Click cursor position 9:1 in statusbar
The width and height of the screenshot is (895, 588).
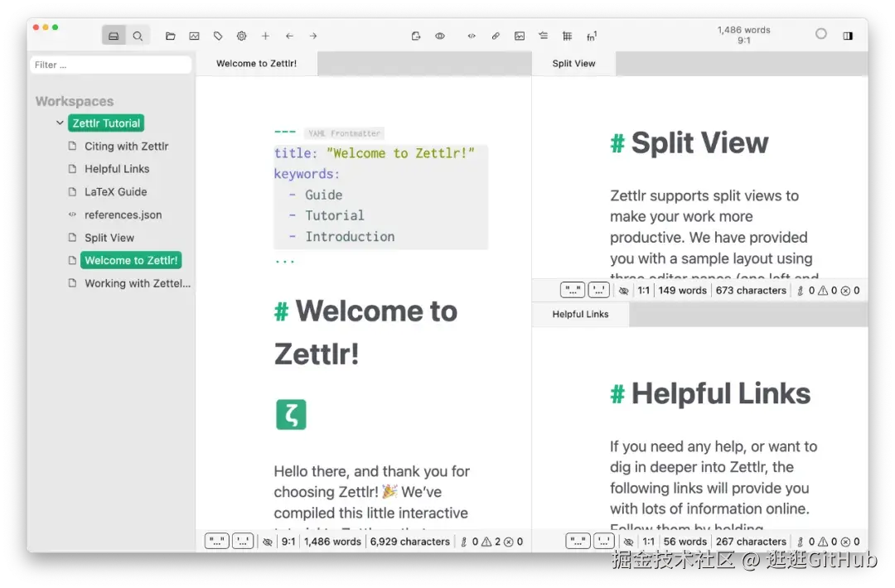[x=288, y=542]
